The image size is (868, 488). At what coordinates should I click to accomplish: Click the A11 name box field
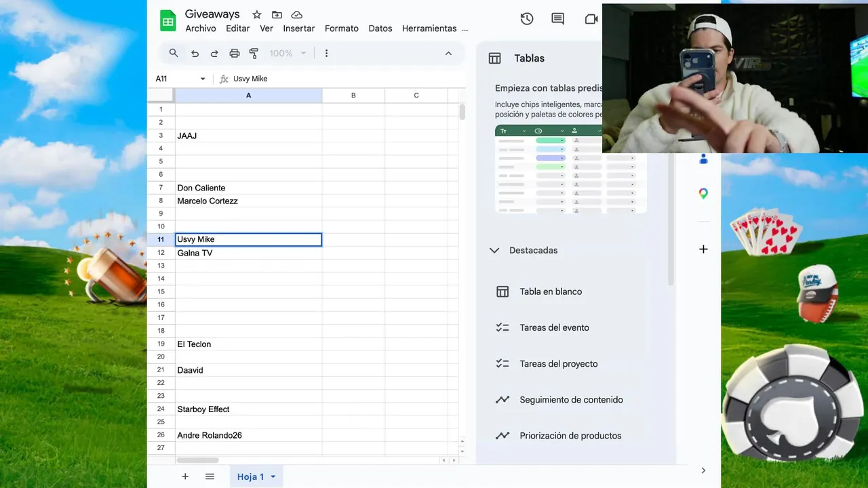[175, 79]
